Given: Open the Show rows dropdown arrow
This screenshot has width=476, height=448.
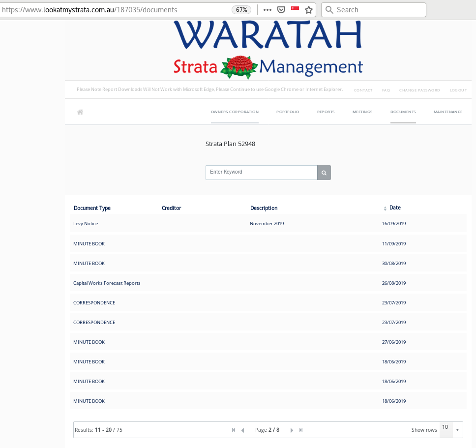Looking at the screenshot, I should [x=457, y=430].
